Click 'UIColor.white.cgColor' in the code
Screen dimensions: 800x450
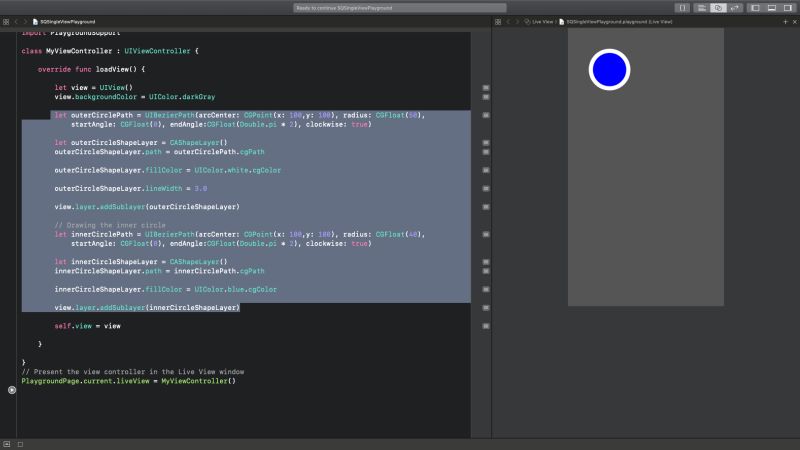pos(238,170)
